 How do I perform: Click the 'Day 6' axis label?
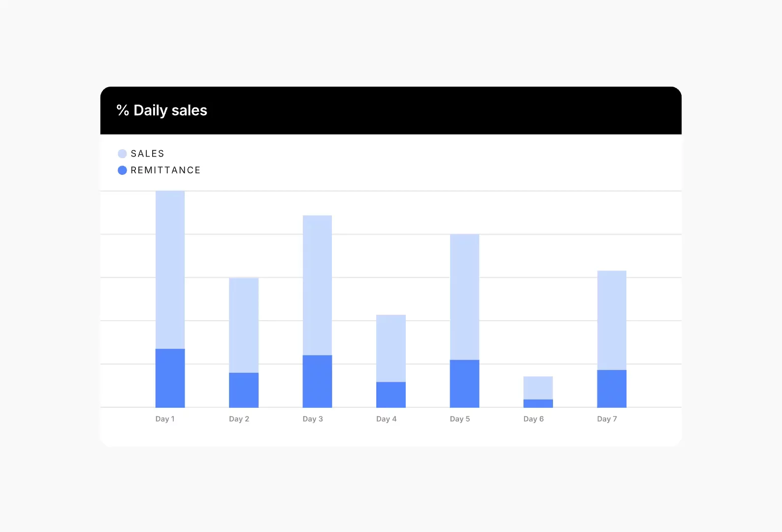[533, 419]
